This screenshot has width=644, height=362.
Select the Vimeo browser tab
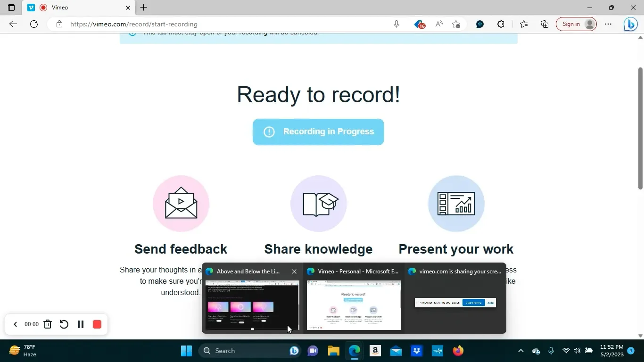pos(79,8)
